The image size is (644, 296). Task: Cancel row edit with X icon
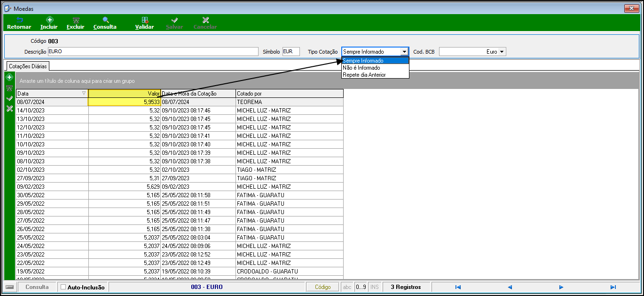(x=9, y=109)
